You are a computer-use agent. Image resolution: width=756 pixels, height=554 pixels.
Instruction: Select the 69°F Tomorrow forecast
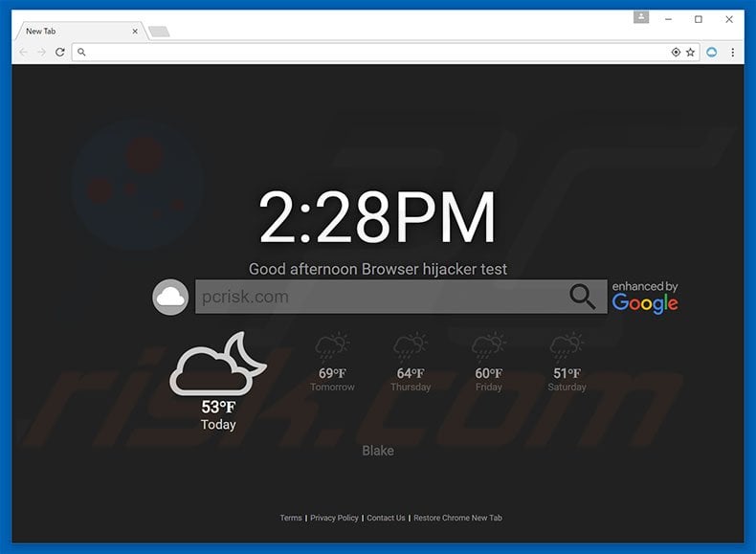332,380
